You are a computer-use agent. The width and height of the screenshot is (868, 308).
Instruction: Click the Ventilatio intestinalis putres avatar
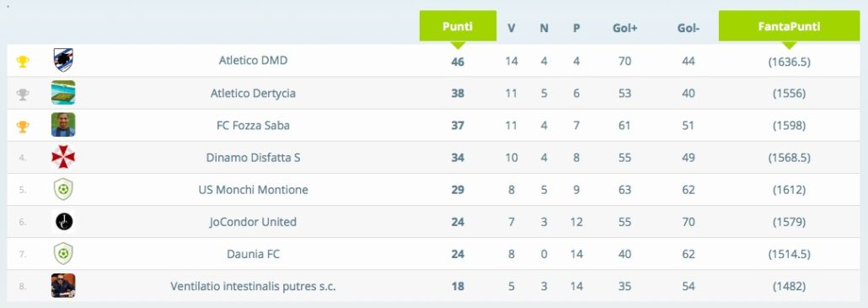point(63,285)
